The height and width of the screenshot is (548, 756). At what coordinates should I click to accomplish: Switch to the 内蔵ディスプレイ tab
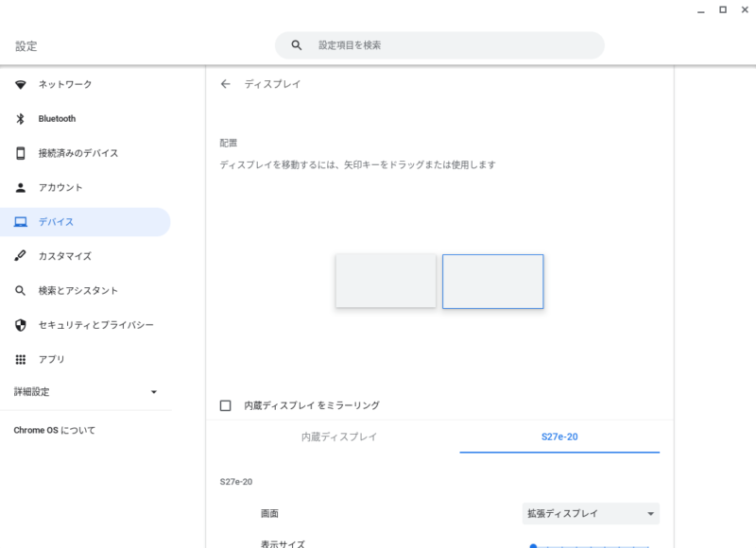tap(339, 437)
